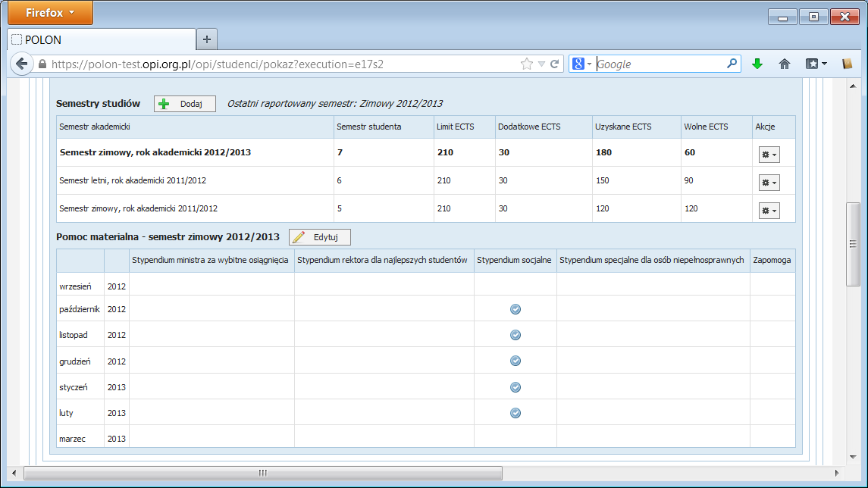Click the Edytuj button for Pomoc materialna
This screenshot has width=868, height=488.
coord(319,237)
